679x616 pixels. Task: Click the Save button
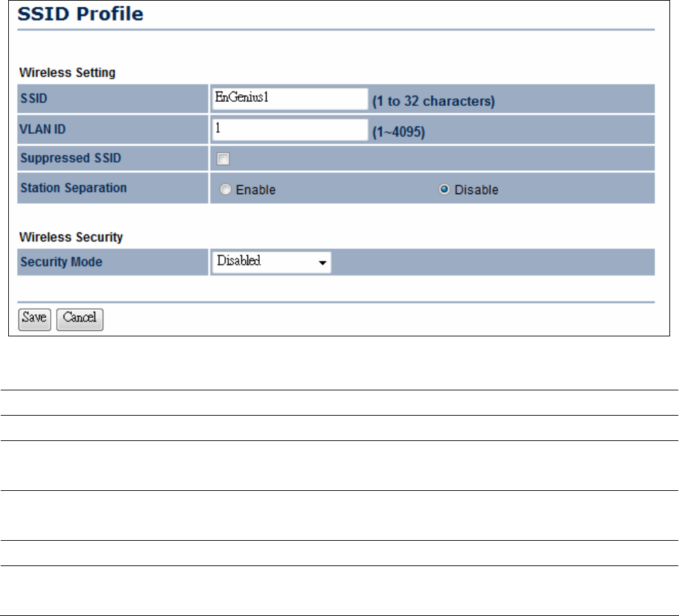point(35,319)
